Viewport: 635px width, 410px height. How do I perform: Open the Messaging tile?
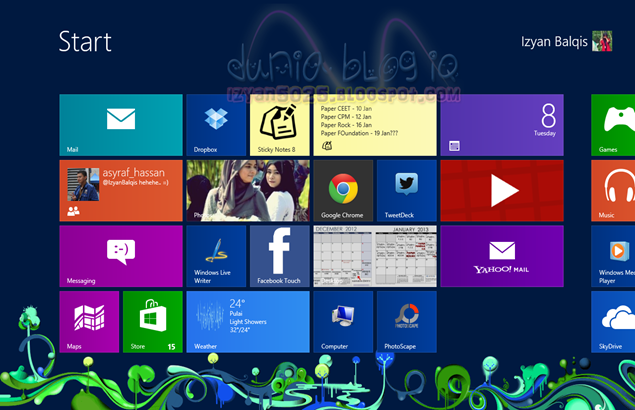pyautogui.click(x=121, y=256)
